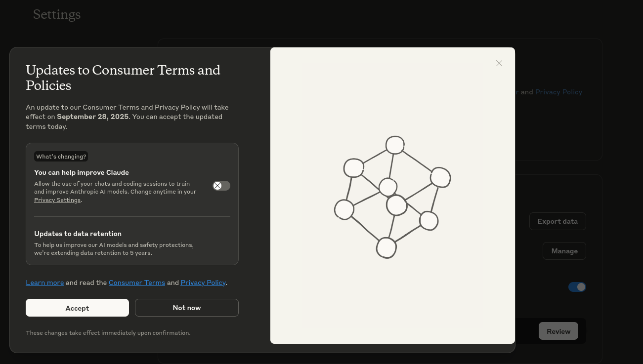Open Privacy Policy link beside Consumer Terms
Screen dimensions: 643x364
coord(203,283)
